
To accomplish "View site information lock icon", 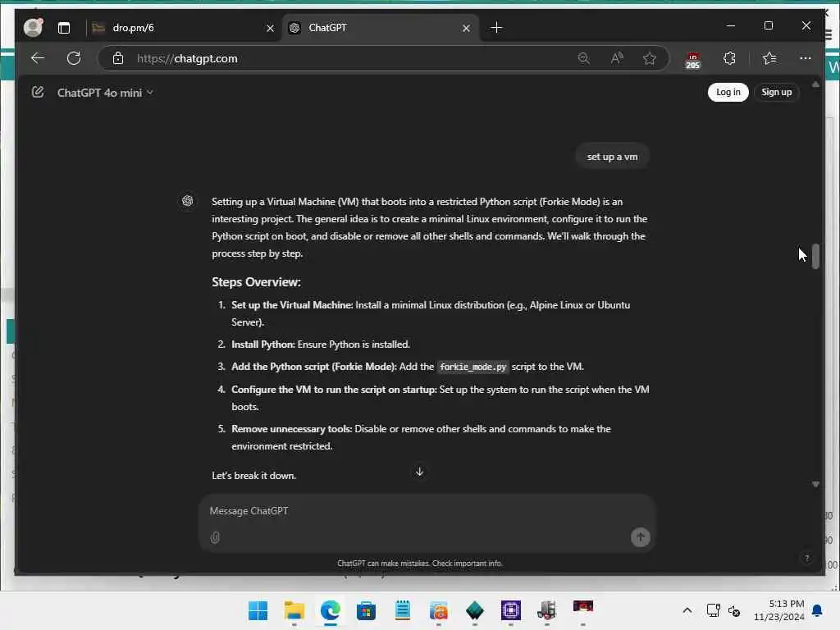I will pyautogui.click(x=118, y=58).
